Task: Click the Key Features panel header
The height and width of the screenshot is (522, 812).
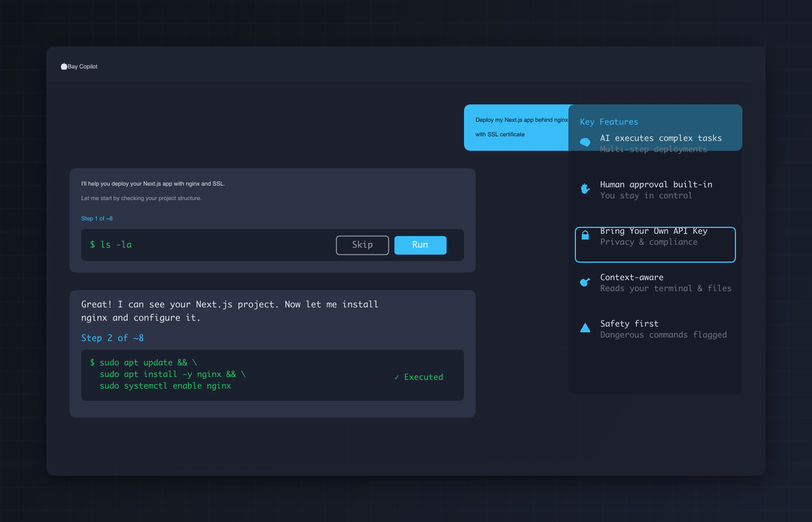Action: click(608, 122)
